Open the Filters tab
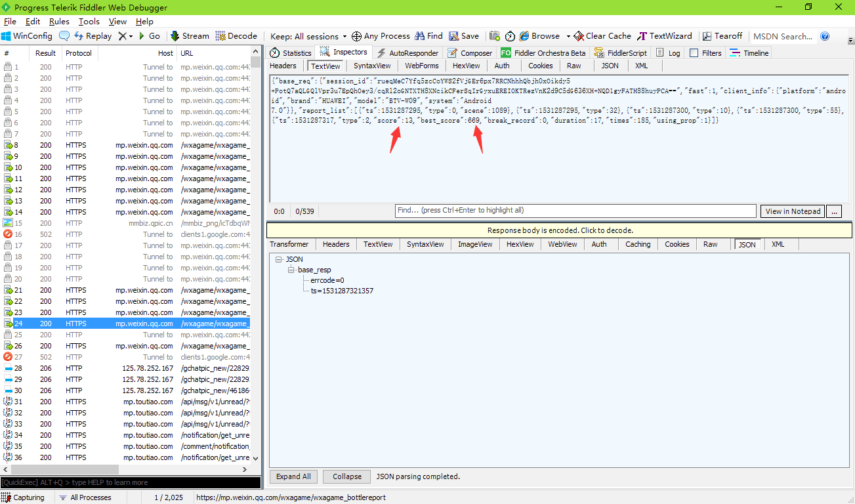The image size is (855, 504). click(x=705, y=52)
